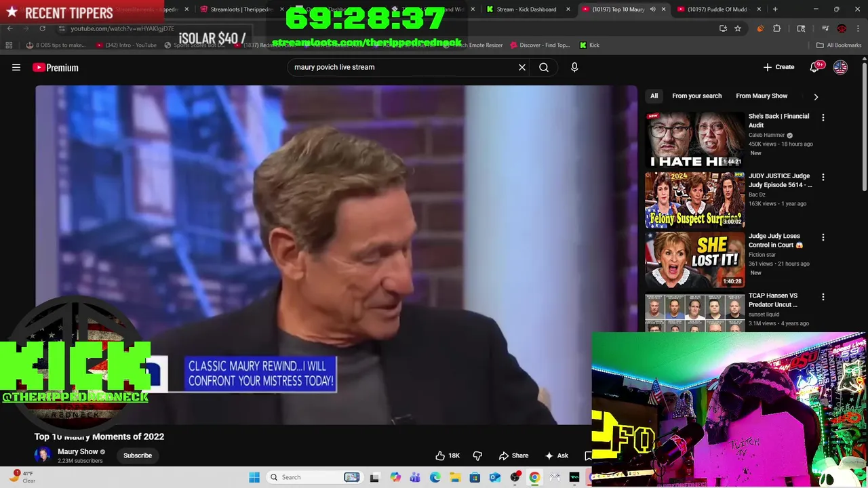Switch to Puddle Of Mudd tab

tap(720, 9)
